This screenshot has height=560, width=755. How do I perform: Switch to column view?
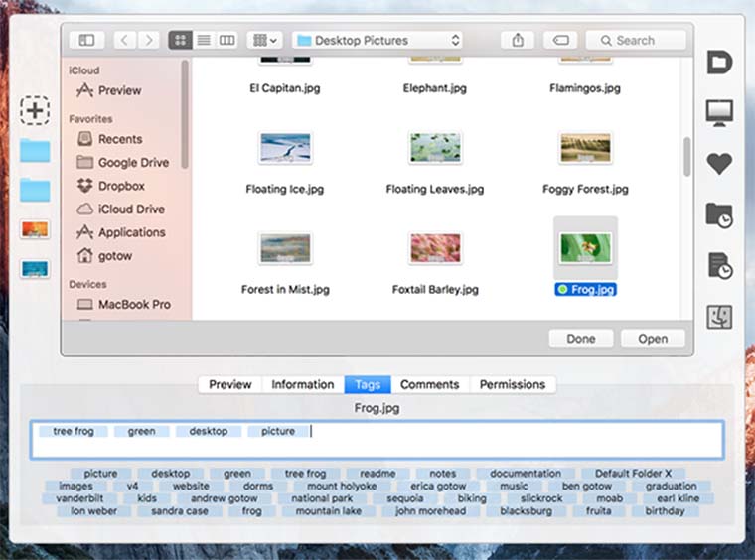coord(226,40)
